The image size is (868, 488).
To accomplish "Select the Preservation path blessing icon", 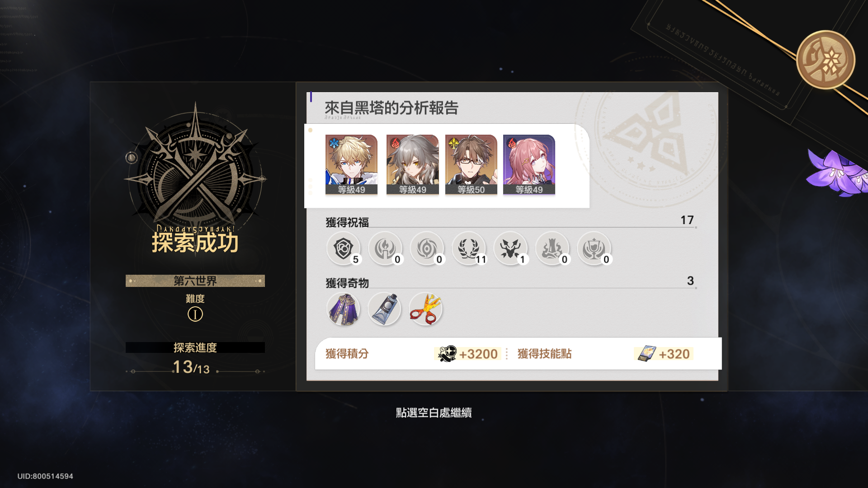I will pos(344,249).
